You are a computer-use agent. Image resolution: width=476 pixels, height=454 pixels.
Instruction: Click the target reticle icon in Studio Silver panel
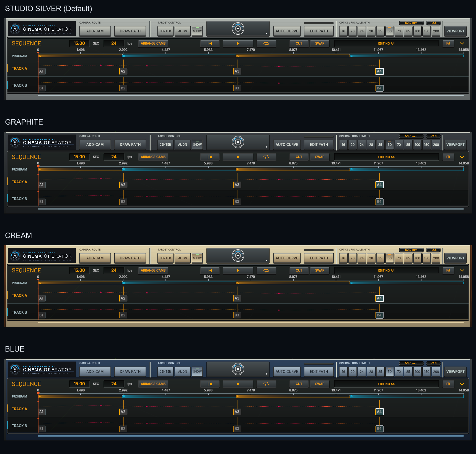tap(238, 29)
